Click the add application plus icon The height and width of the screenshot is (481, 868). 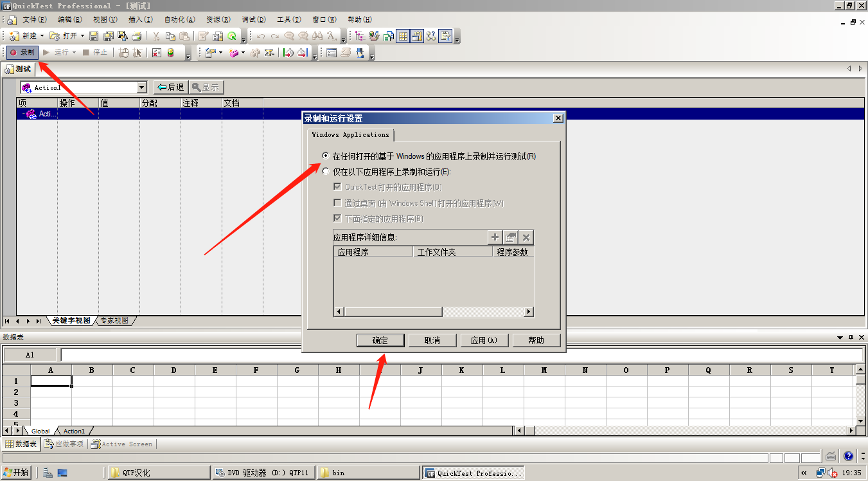[495, 237]
